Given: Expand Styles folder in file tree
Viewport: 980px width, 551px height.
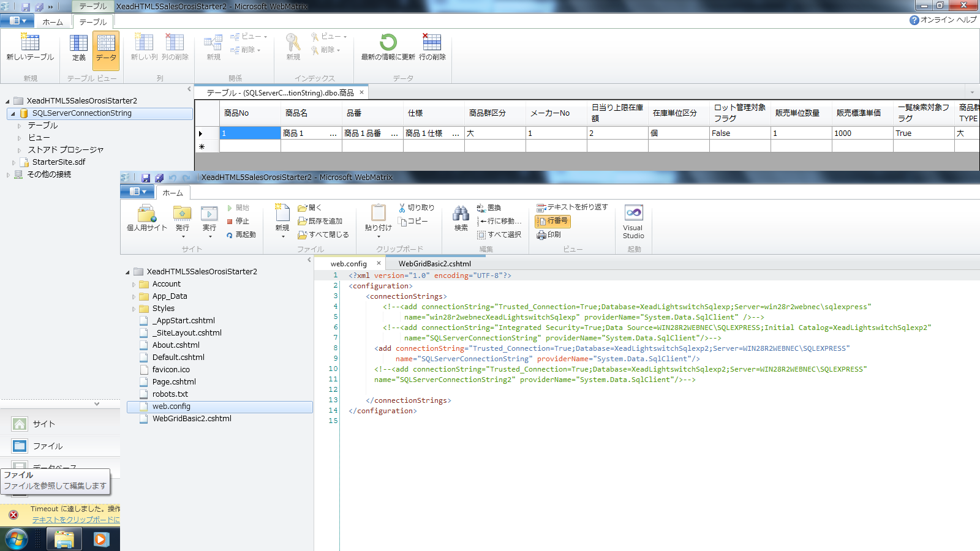Looking at the screenshot, I should (x=134, y=309).
